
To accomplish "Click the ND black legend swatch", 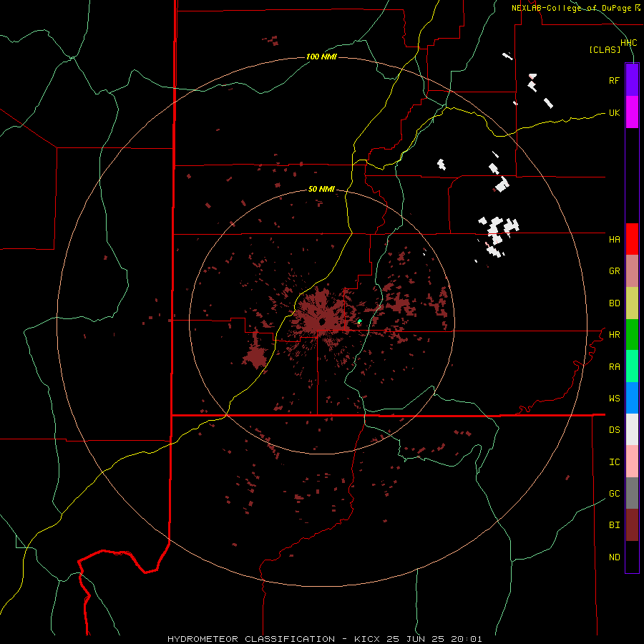I will 632,557.
